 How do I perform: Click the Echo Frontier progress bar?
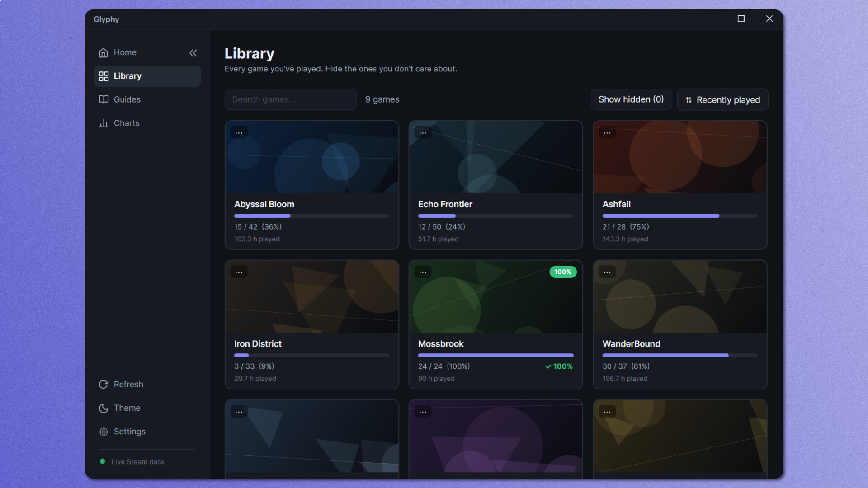tap(495, 216)
